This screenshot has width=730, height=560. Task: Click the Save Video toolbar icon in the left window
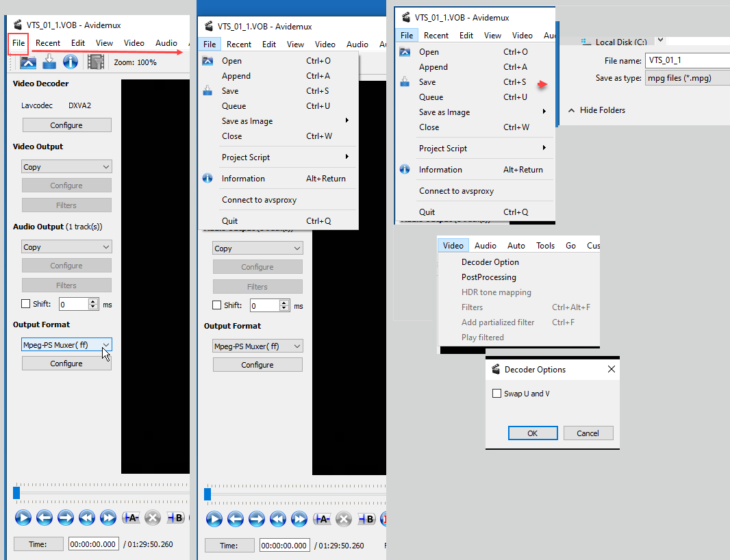(49, 62)
